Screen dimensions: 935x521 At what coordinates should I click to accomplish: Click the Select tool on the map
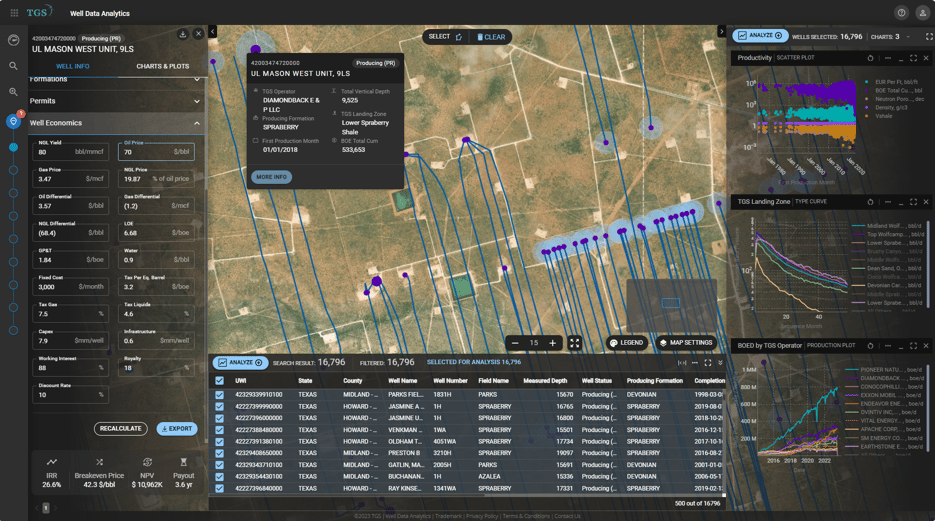pos(445,37)
